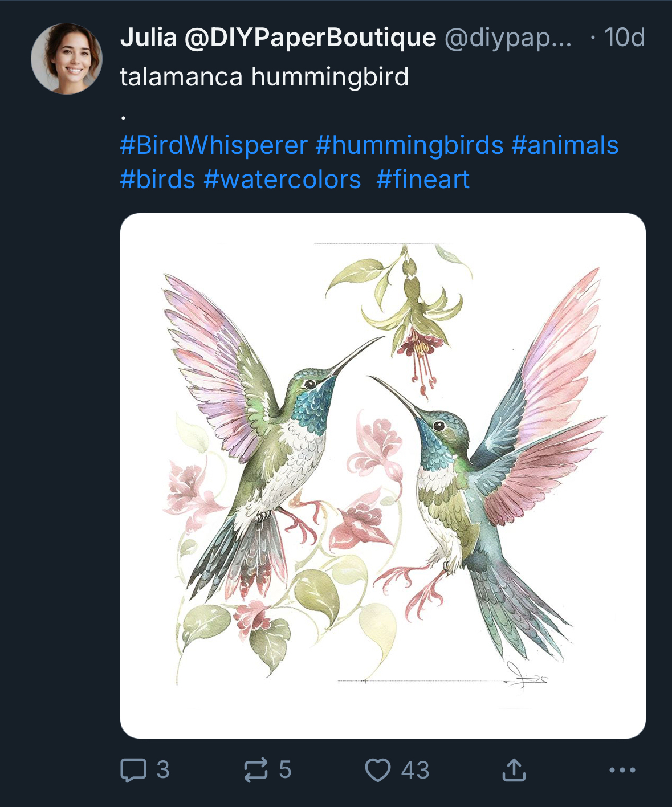Open the #BirdWhisperer hashtag

(x=214, y=145)
